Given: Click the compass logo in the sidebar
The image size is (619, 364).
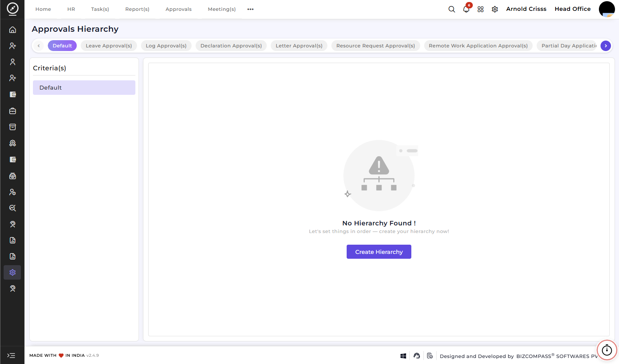Looking at the screenshot, I should tap(12, 8).
